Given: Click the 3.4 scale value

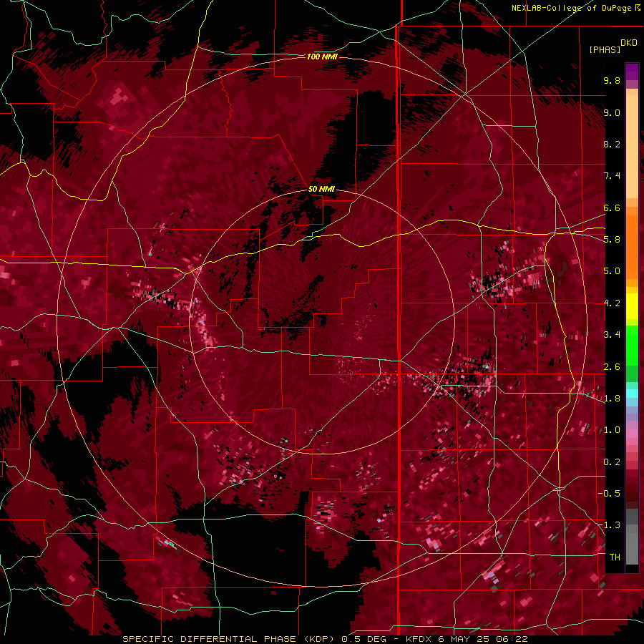Looking at the screenshot, I should 612,335.
